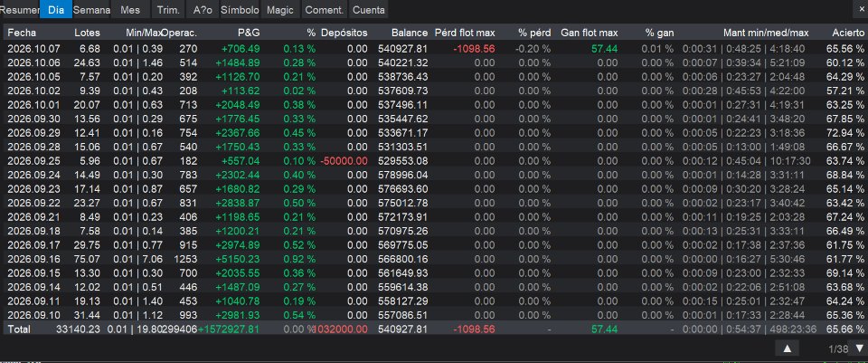The width and height of the screenshot is (868, 363).
Task: Select the 2026.10.01 date row
Action: coord(434,105)
